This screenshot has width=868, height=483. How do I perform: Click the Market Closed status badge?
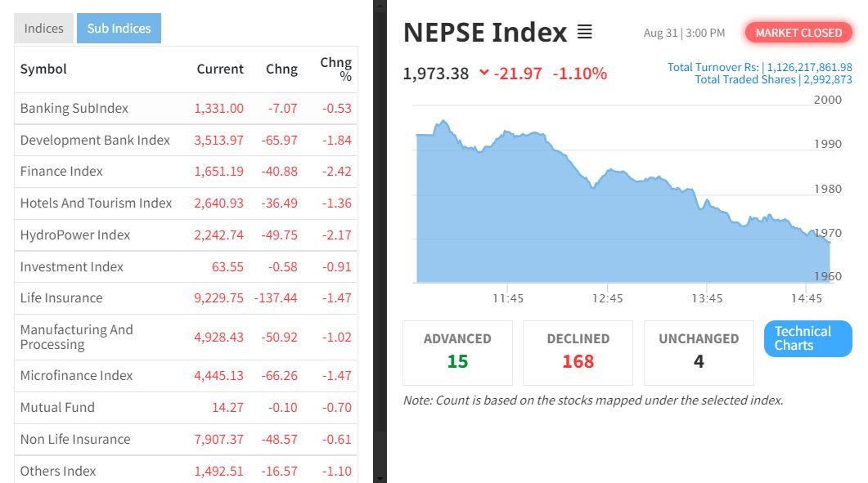pyautogui.click(x=798, y=33)
